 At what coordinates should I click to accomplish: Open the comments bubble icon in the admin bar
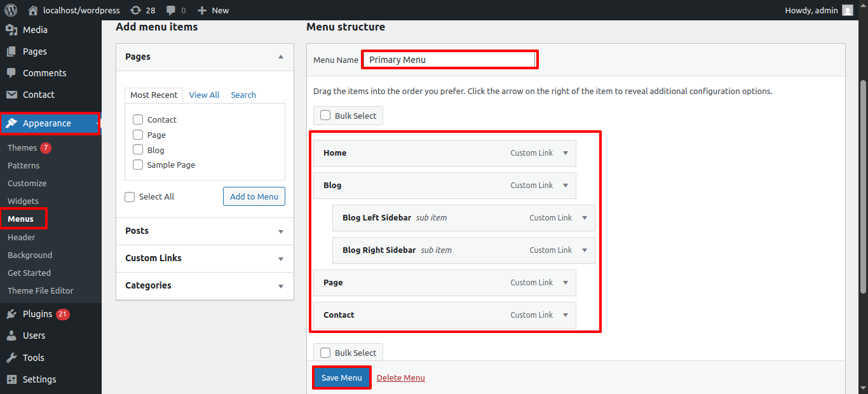tap(171, 10)
